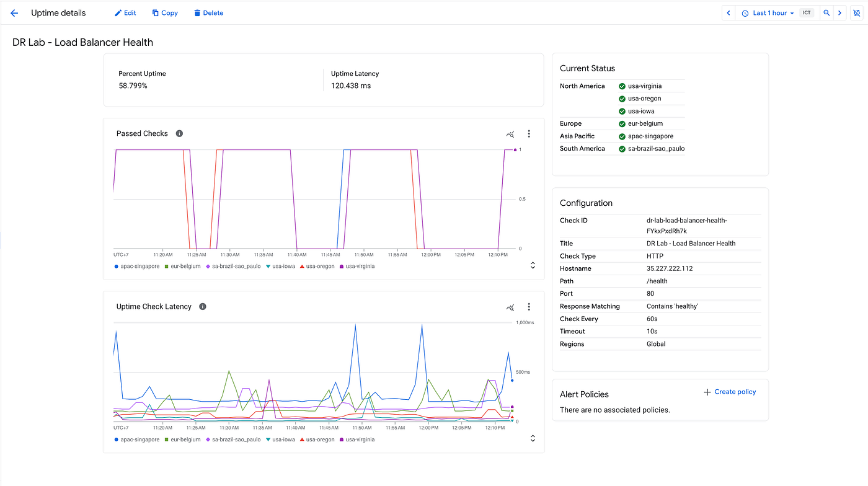The height and width of the screenshot is (486, 868).
Task: Toggle usa-iowa in Latency chart legend
Action: point(280,440)
